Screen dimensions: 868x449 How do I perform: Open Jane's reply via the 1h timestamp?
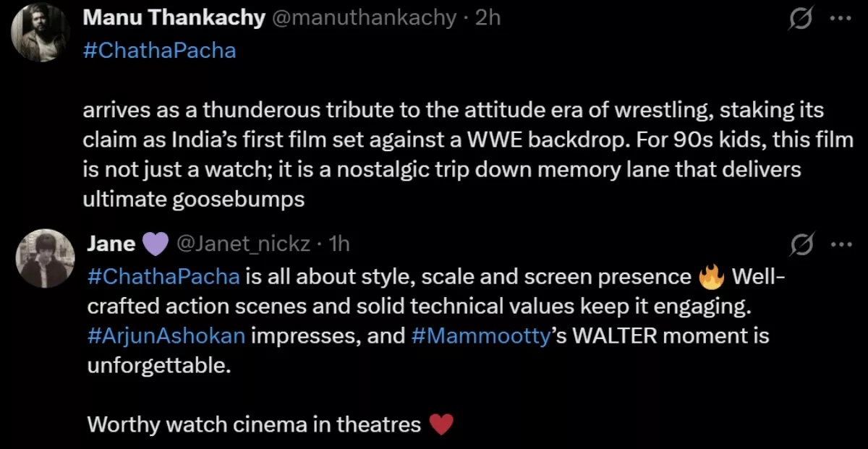[x=337, y=244]
